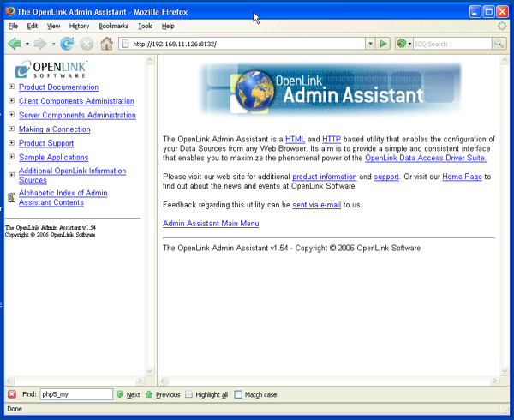Expand the Server Components Administration node

click(11, 115)
